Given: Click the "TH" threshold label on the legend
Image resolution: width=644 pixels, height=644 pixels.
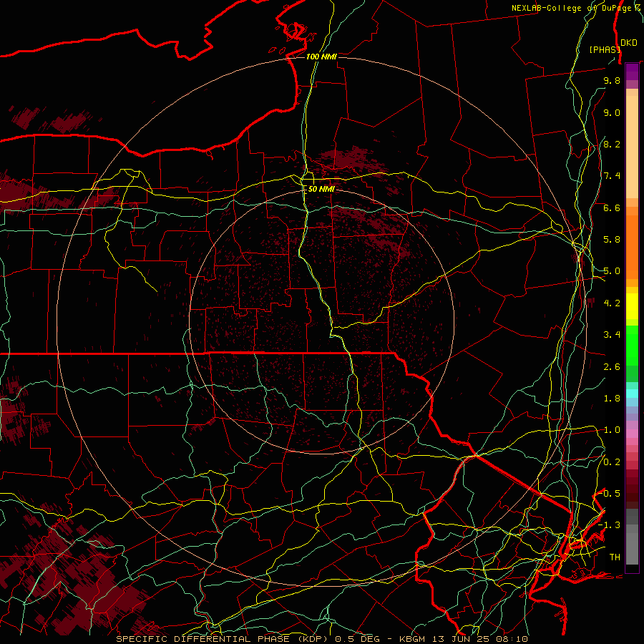Looking at the screenshot, I should (615, 557).
